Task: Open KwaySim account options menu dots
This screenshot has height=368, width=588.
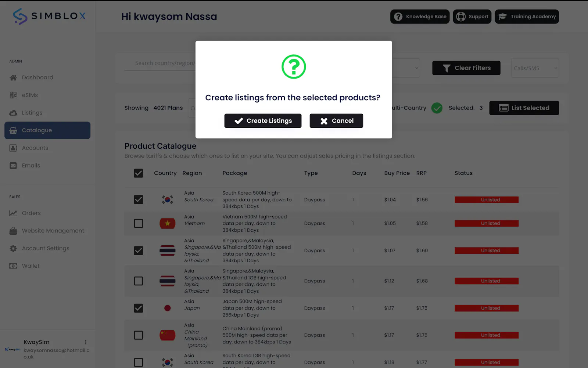Action: pyautogui.click(x=86, y=342)
